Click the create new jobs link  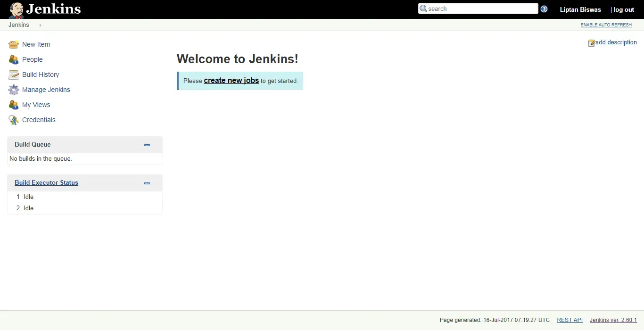231,81
